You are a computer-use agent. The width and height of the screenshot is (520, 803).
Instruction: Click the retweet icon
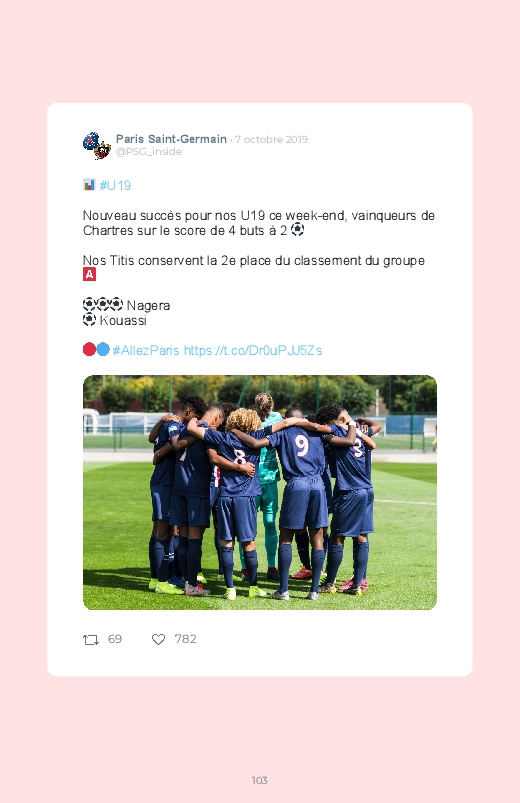pyautogui.click(x=91, y=640)
